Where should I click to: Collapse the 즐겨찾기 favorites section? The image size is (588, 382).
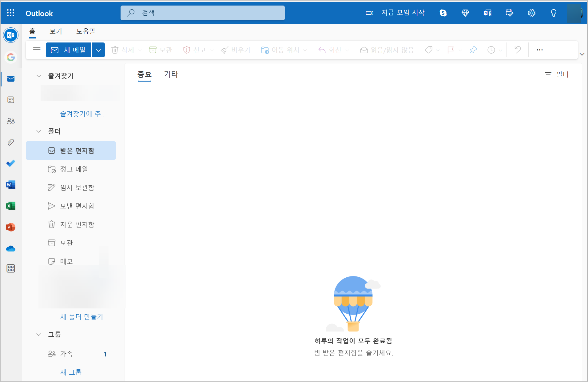(39, 76)
